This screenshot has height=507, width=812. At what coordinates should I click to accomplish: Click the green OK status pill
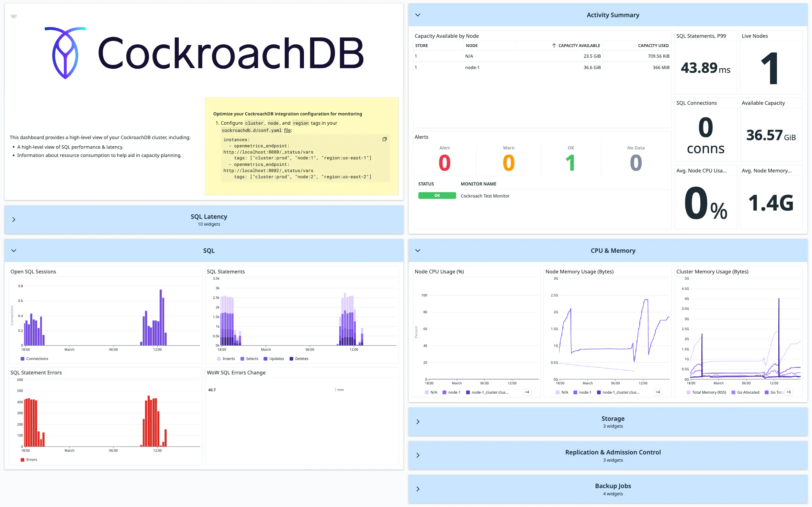click(437, 195)
